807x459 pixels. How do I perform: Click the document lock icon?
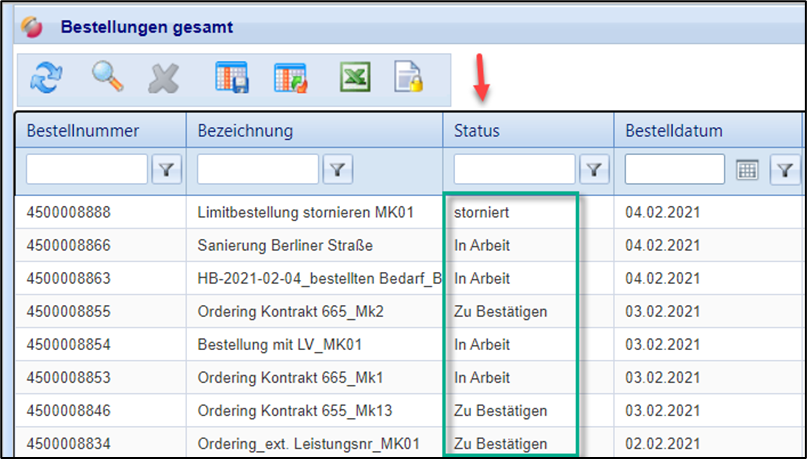coord(409,79)
